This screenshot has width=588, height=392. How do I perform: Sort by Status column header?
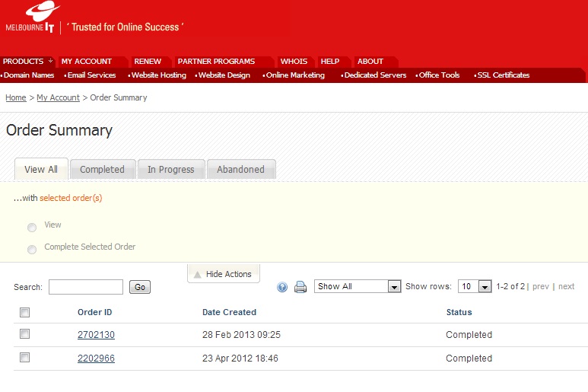tap(459, 312)
